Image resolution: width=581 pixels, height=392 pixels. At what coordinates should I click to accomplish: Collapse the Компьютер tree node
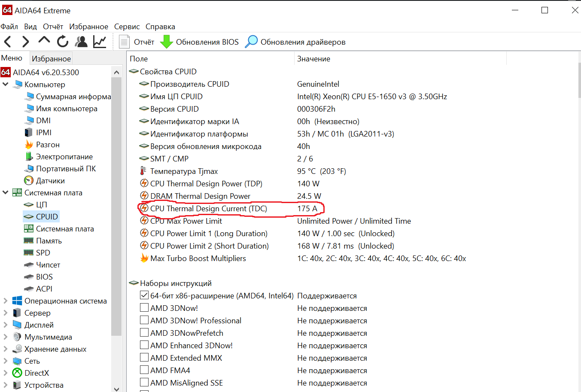click(6, 85)
